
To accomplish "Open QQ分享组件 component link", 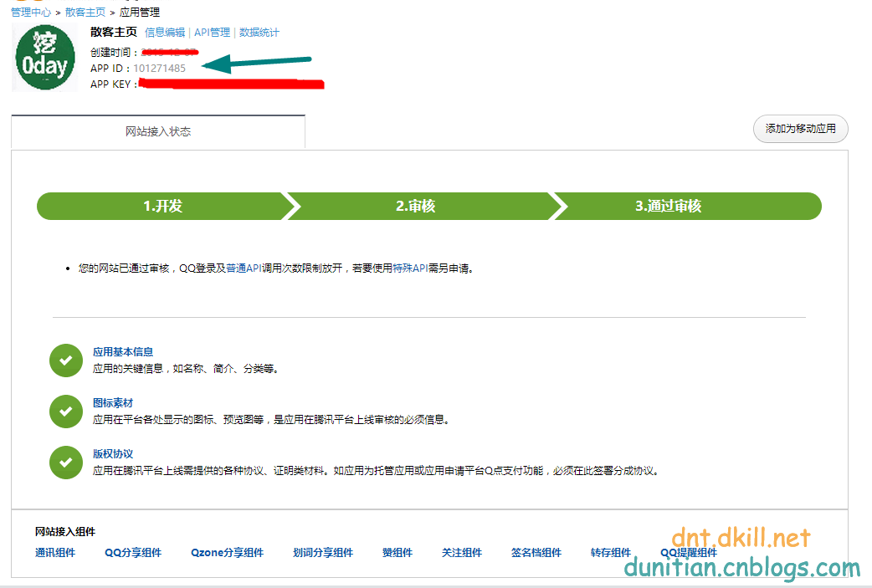I will point(133,552).
